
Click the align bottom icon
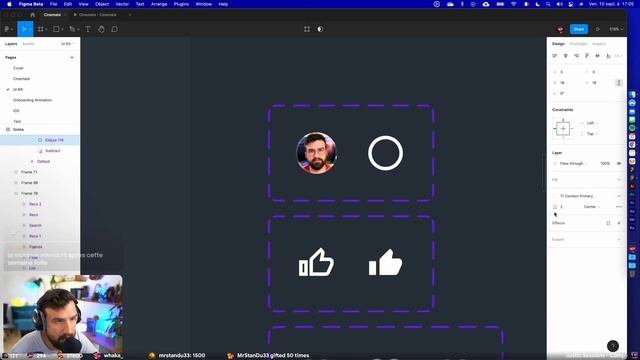608,56
